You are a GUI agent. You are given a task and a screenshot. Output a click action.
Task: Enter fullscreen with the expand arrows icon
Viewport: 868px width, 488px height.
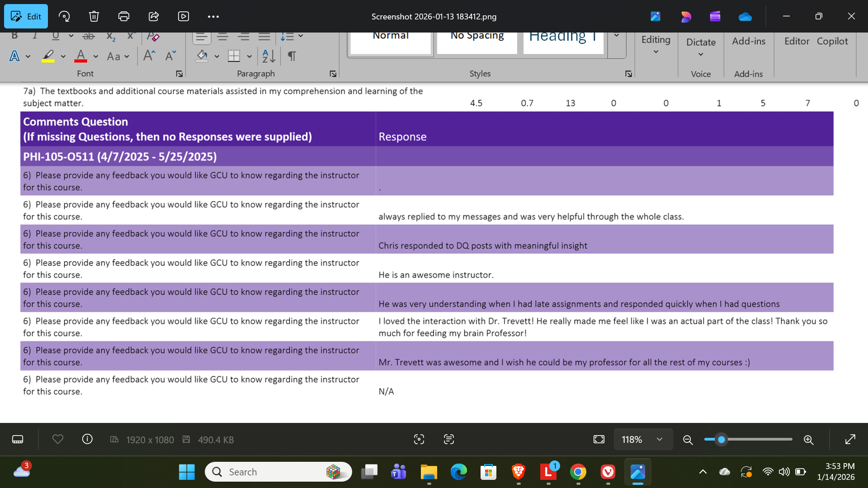tap(850, 439)
